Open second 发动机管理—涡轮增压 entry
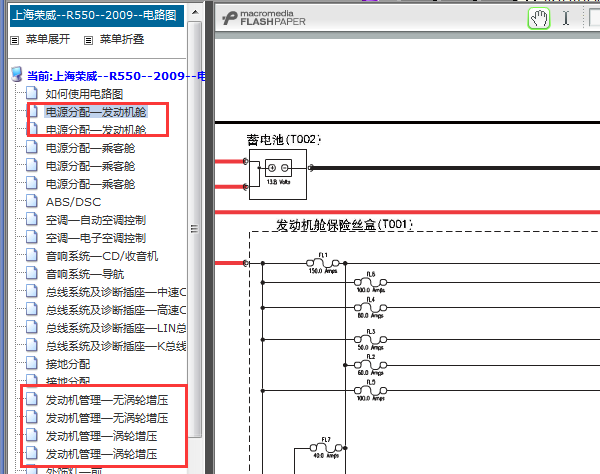Image resolution: width=600 pixels, height=474 pixels. (x=101, y=454)
